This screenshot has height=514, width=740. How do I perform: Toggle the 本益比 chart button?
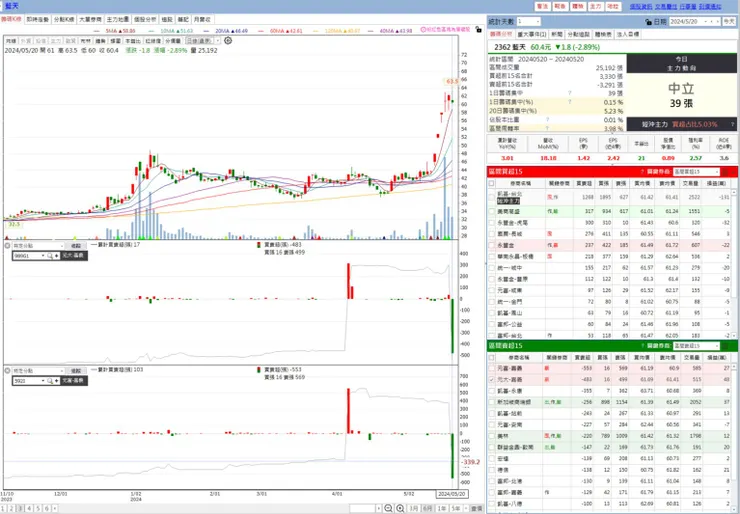pos(133,41)
